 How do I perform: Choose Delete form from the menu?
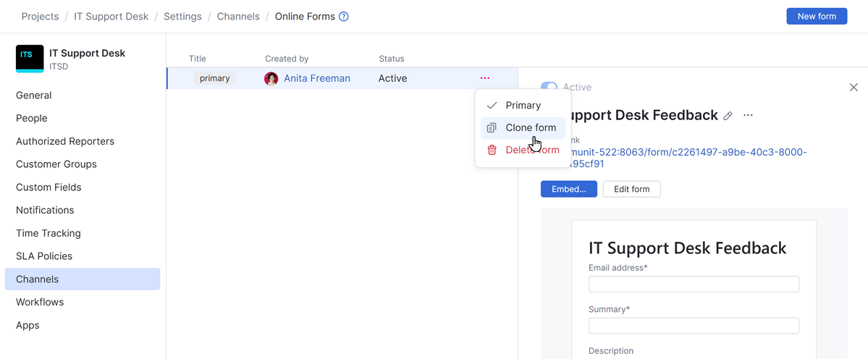click(523, 150)
